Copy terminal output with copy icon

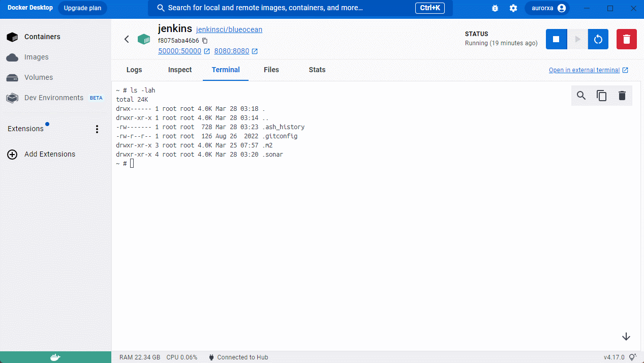click(x=602, y=96)
